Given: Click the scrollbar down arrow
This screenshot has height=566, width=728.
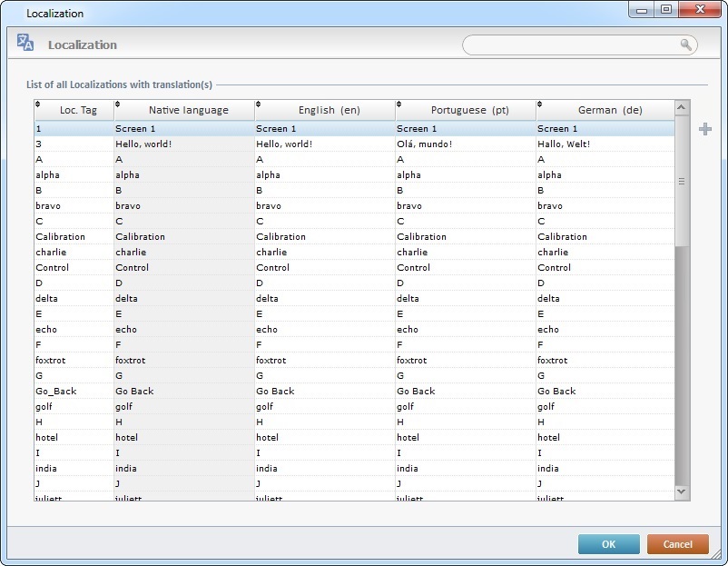Looking at the screenshot, I should [x=682, y=492].
